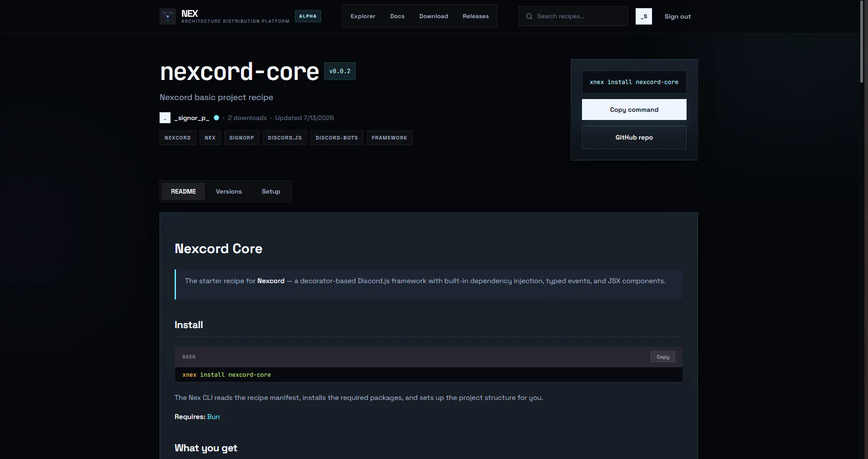Click the 'Requires:' label
This screenshot has height=459, width=868.
click(x=190, y=417)
